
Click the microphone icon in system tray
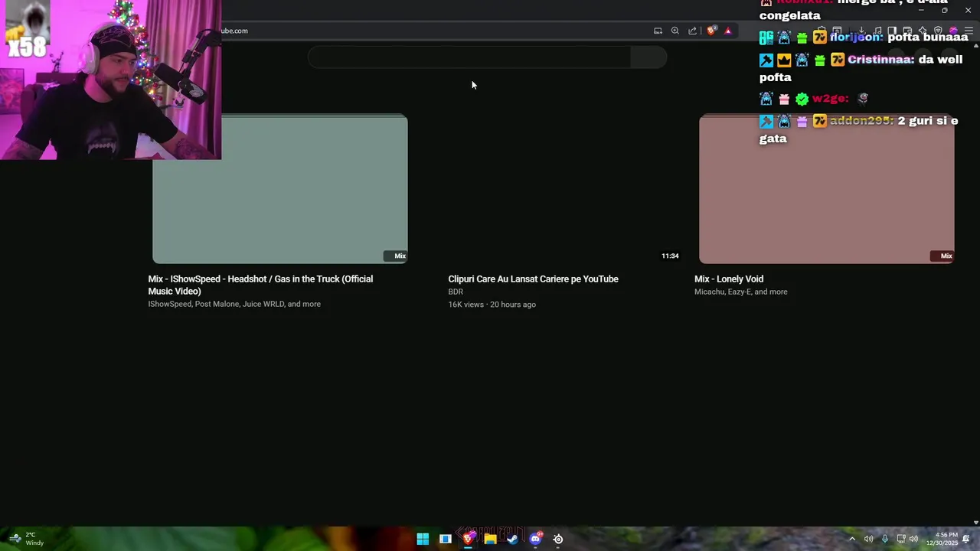tap(884, 539)
